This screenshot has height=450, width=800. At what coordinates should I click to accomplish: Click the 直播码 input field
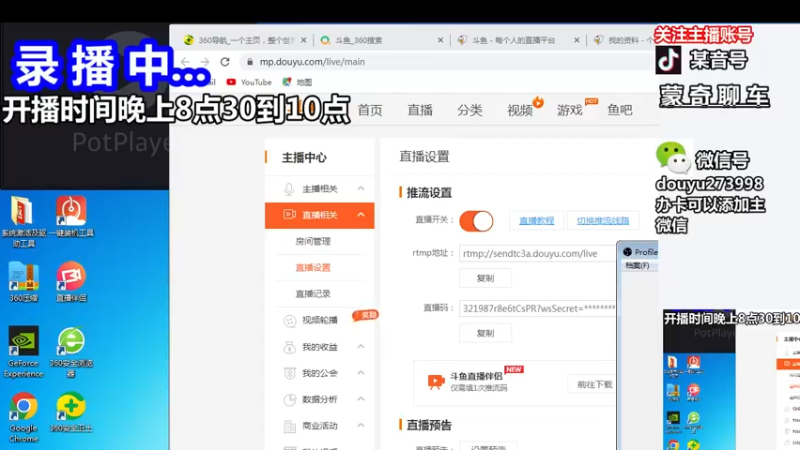tap(538, 308)
